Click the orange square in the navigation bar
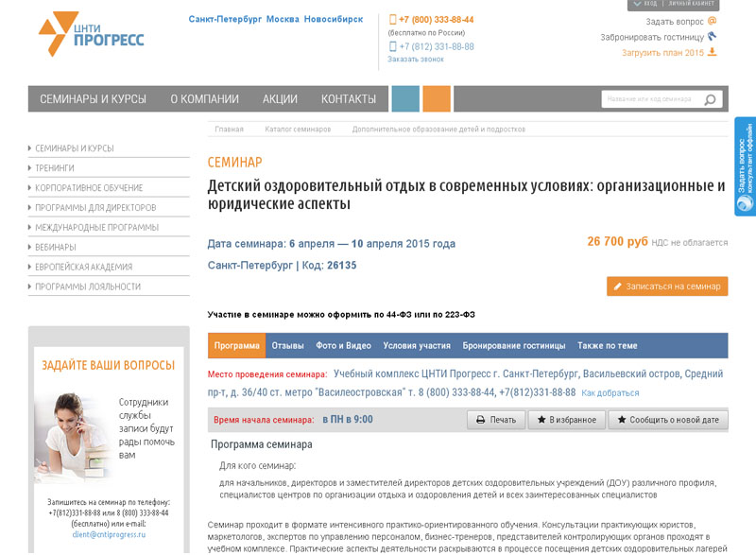This screenshot has width=756, height=555. (x=437, y=99)
